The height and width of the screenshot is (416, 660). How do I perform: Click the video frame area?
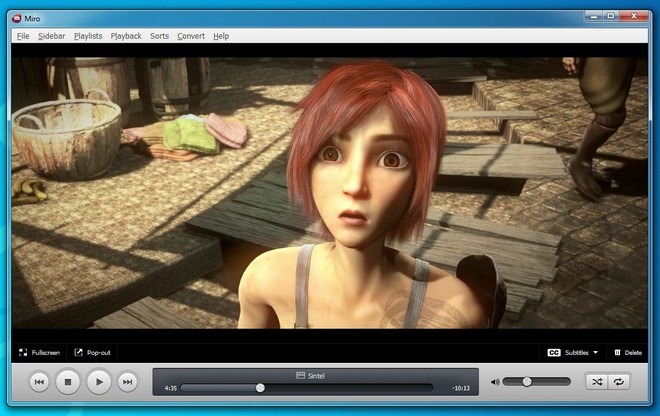coord(330,193)
